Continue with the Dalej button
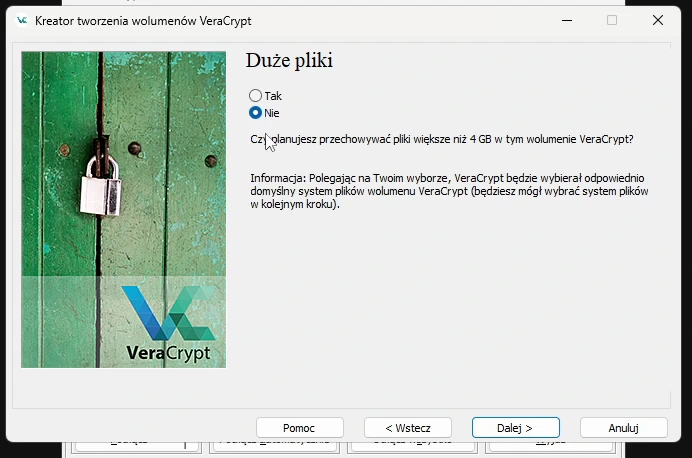Viewport: 692px width, 458px height. pyautogui.click(x=515, y=428)
